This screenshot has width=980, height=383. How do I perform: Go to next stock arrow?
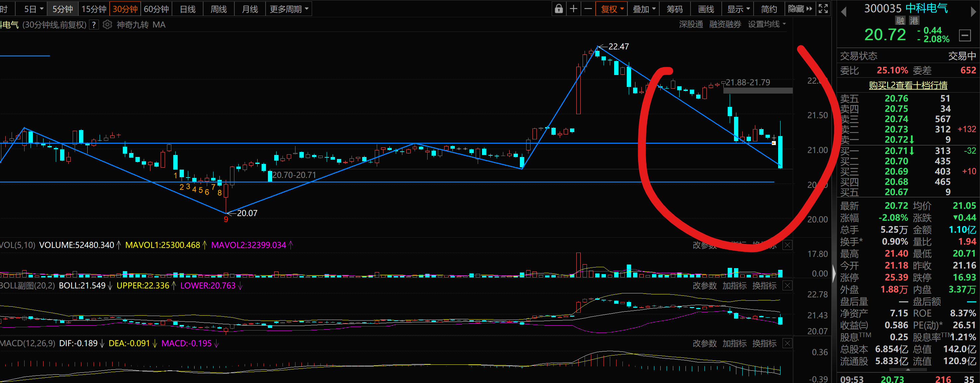coord(973,11)
